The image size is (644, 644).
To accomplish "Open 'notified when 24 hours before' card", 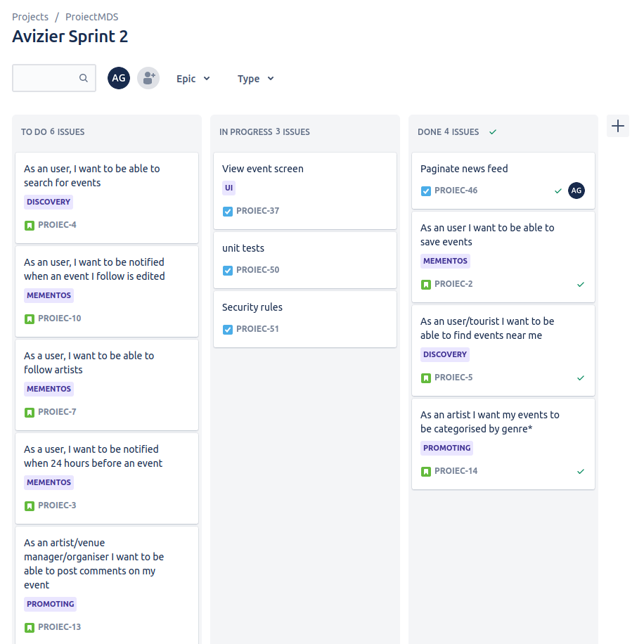I will click(107, 479).
